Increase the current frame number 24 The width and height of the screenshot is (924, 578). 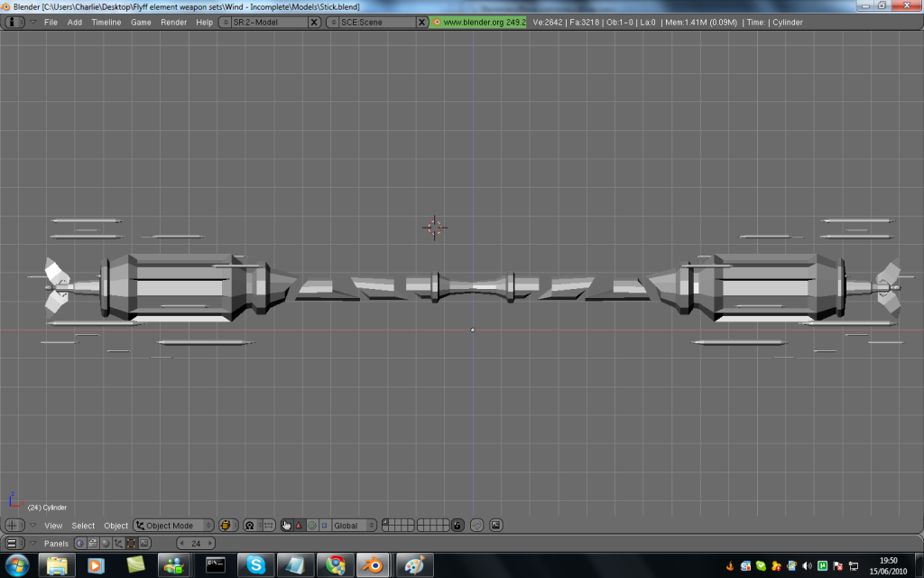(x=210, y=543)
